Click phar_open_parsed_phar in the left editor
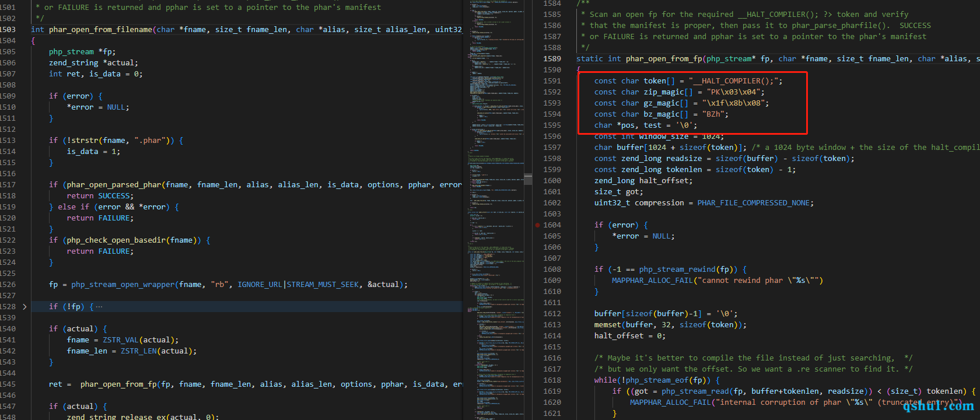This screenshot has height=420, width=980. 114,184
